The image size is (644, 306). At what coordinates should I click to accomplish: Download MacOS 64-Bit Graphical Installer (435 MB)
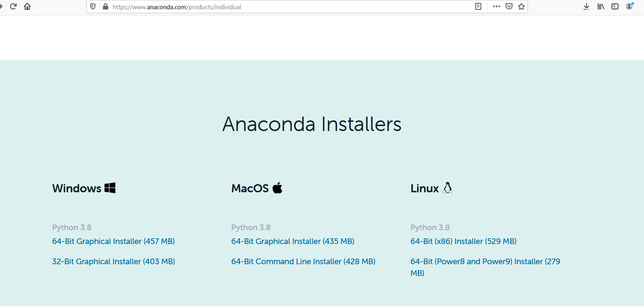pos(293,241)
